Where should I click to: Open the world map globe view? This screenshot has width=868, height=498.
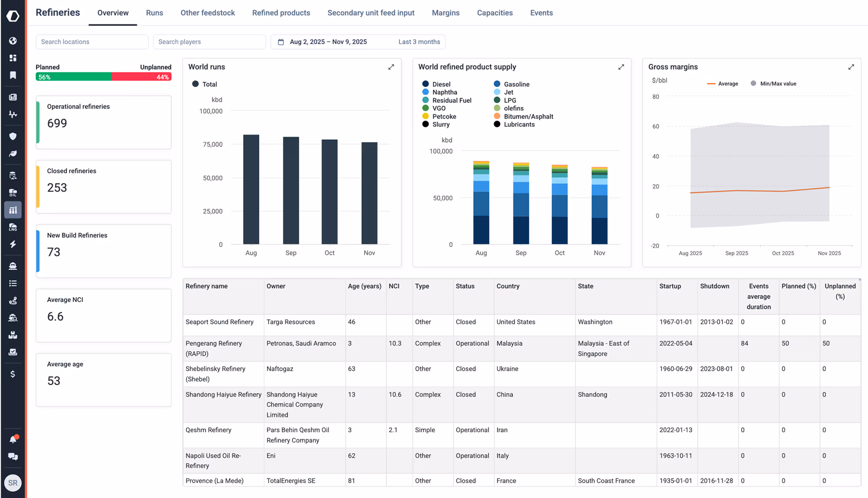click(x=13, y=40)
